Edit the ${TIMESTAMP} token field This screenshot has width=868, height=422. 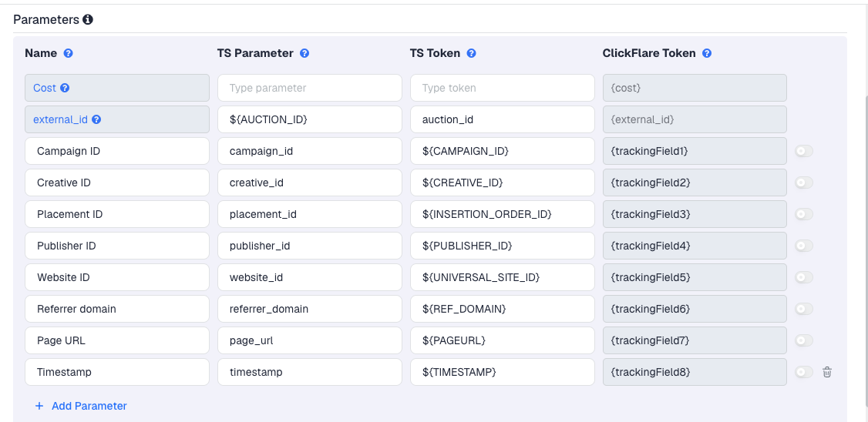[x=502, y=372]
